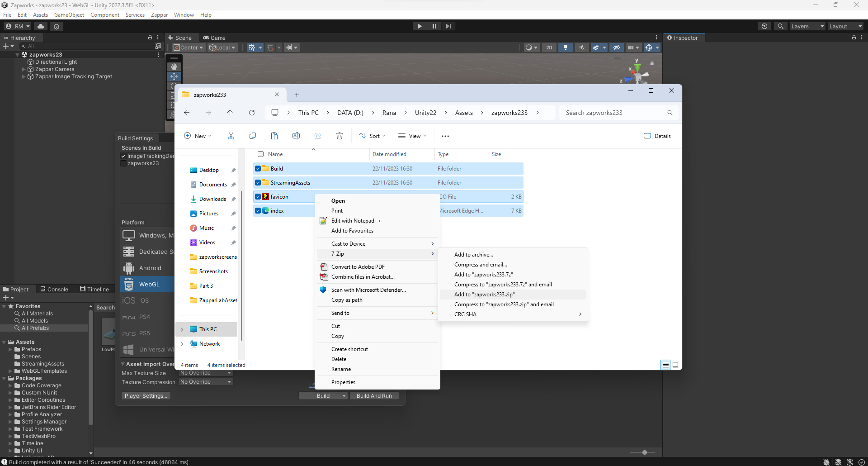
Task: Choose Add to archive... in 7-Zip submenu
Action: point(513,255)
